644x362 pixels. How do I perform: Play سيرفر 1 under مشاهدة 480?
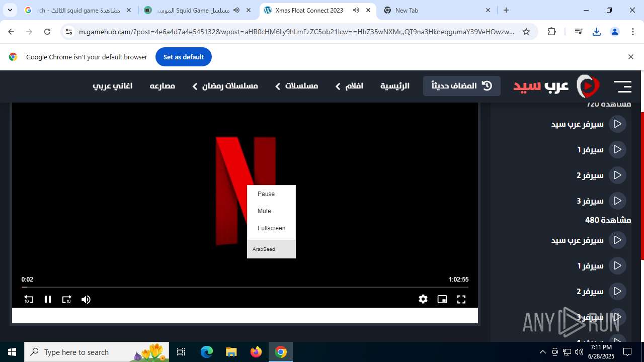[602, 265]
